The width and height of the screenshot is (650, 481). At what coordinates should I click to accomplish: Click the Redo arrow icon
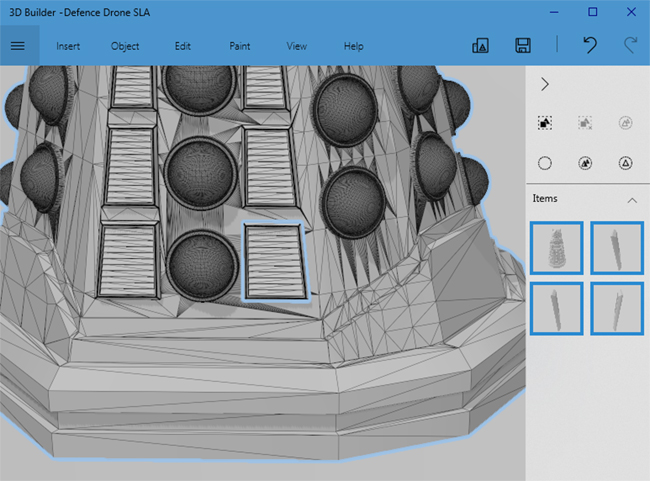click(630, 45)
